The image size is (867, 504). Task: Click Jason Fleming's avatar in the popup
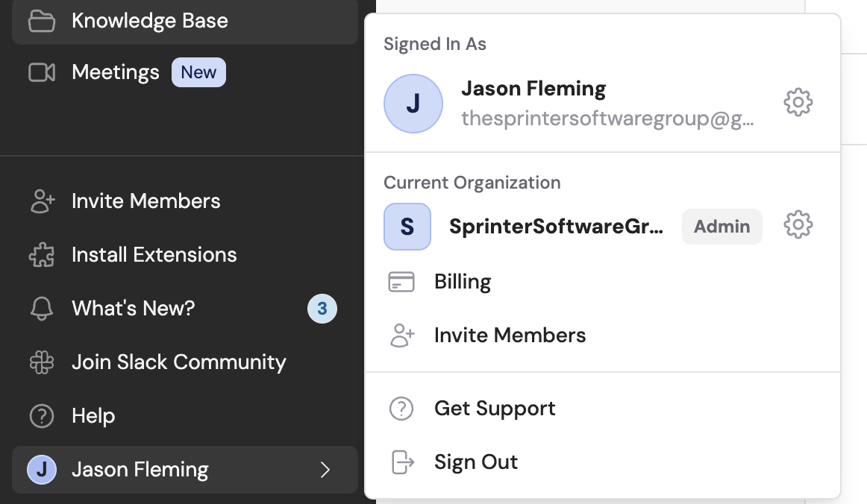tap(413, 104)
